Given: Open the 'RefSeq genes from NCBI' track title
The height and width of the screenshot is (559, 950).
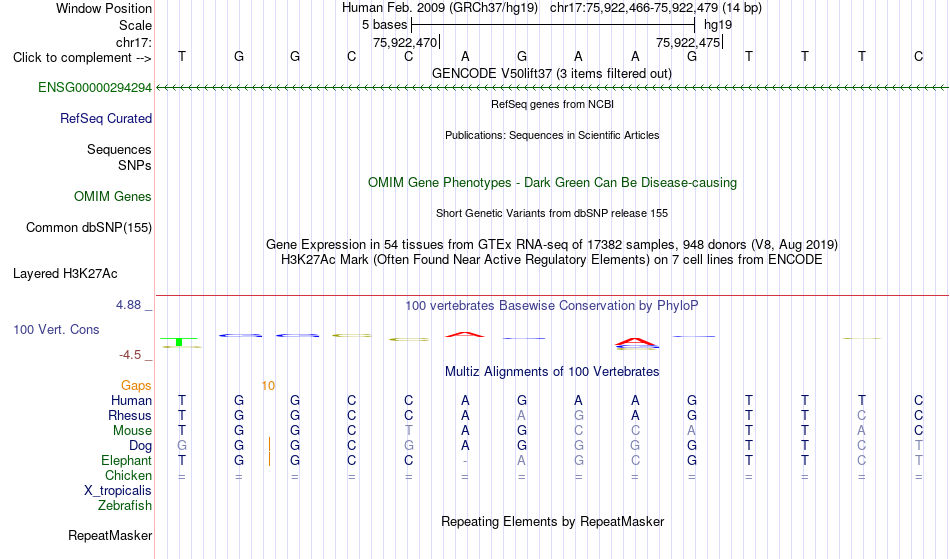Looking at the screenshot, I should (x=552, y=104).
